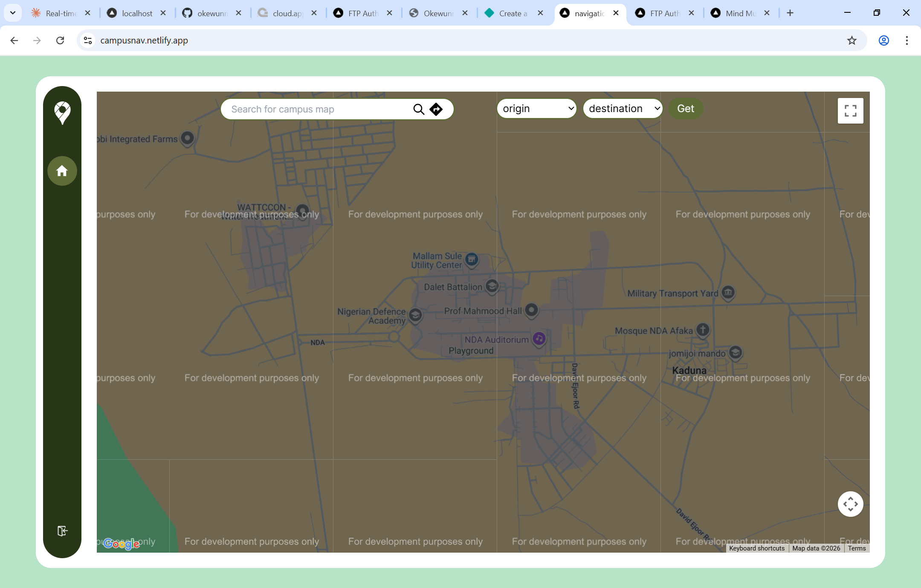Viewport: 921px width, 588px height.
Task: Toggle fullscreen map view
Action: 850,111
